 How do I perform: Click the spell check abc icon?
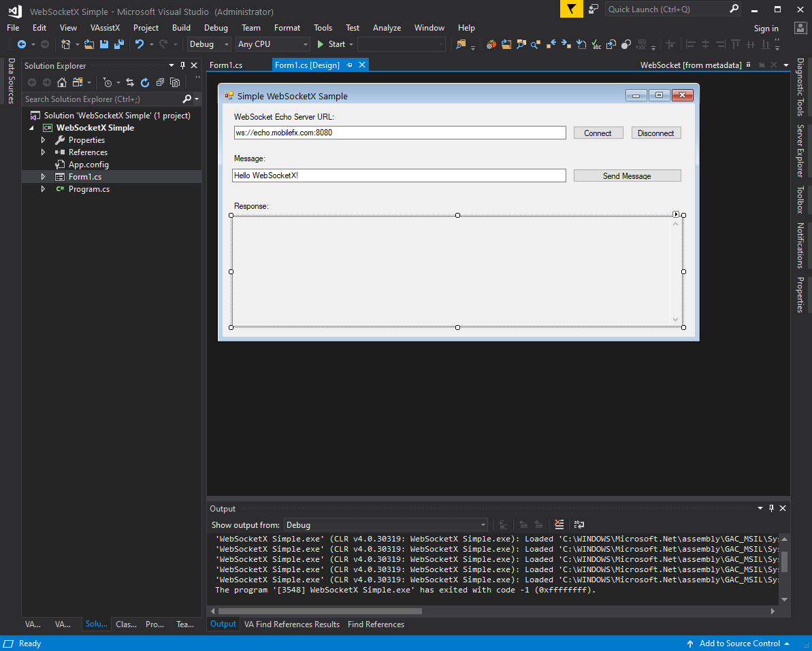[596, 44]
